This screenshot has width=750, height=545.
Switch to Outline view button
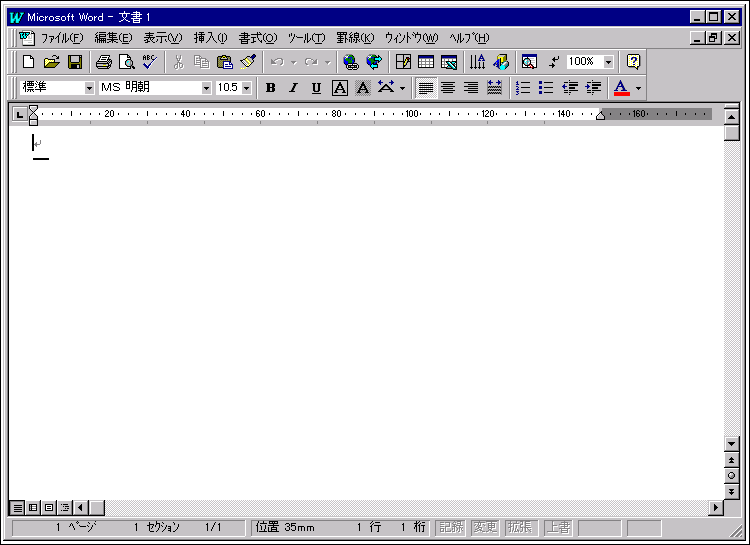(65, 508)
